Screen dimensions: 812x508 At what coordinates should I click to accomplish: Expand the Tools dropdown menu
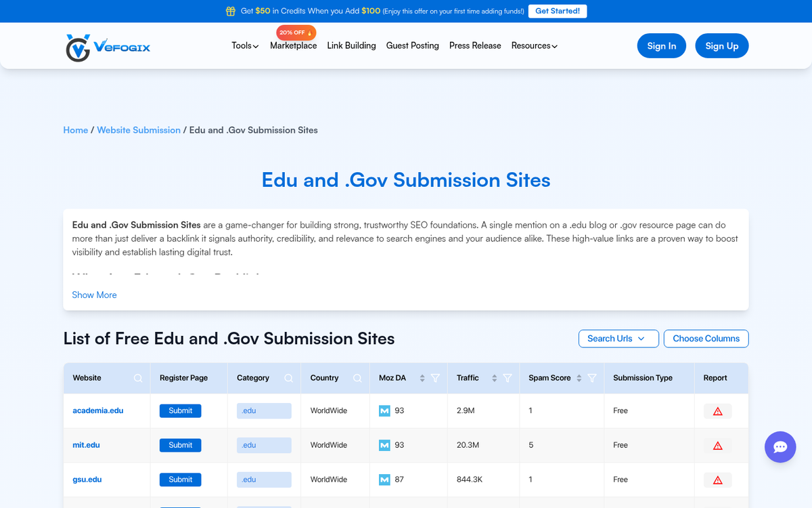[244, 45]
